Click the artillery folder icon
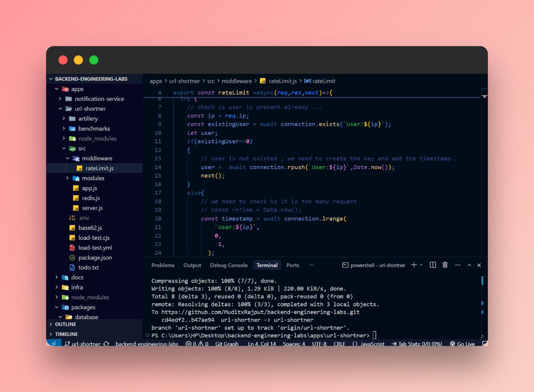The image size is (534, 392). 72,119
